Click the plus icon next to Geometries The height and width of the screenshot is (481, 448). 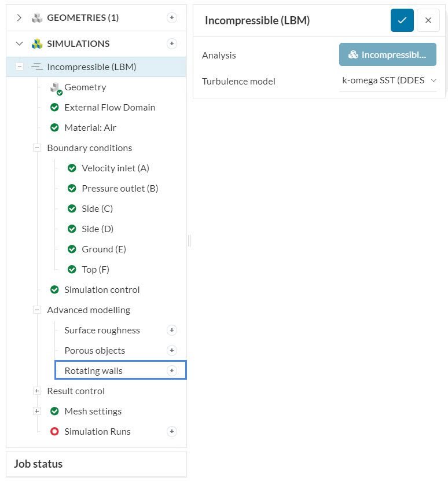tap(171, 17)
